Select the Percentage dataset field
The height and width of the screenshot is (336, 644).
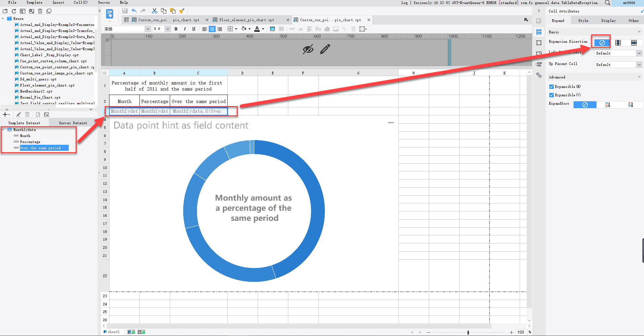click(x=30, y=142)
